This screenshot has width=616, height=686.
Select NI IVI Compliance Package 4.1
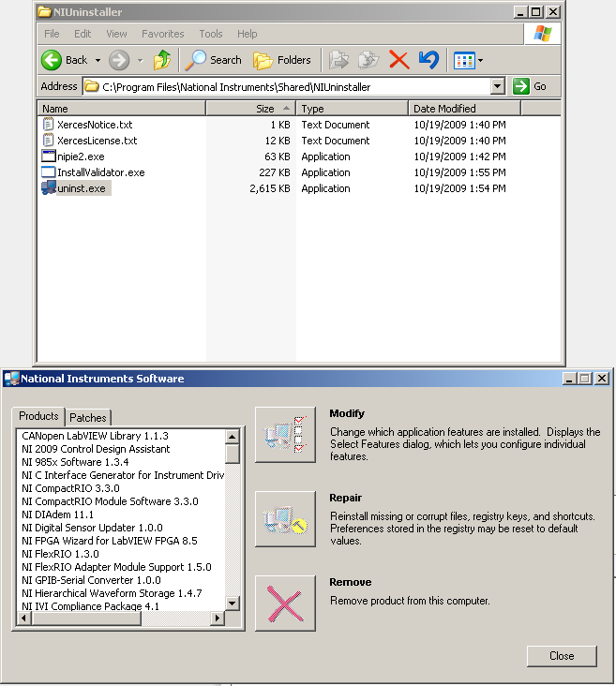(90, 606)
